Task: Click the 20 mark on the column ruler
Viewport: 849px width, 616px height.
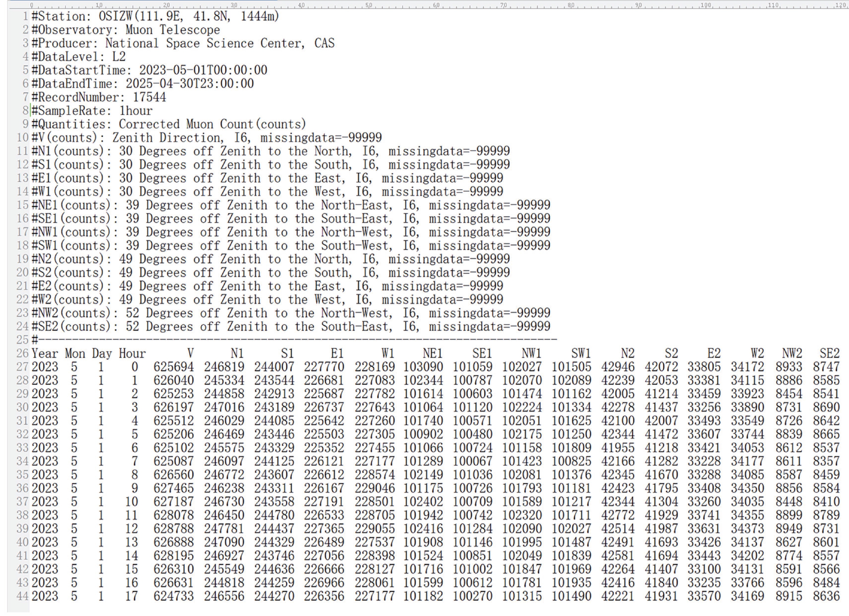Action: click(x=167, y=5)
